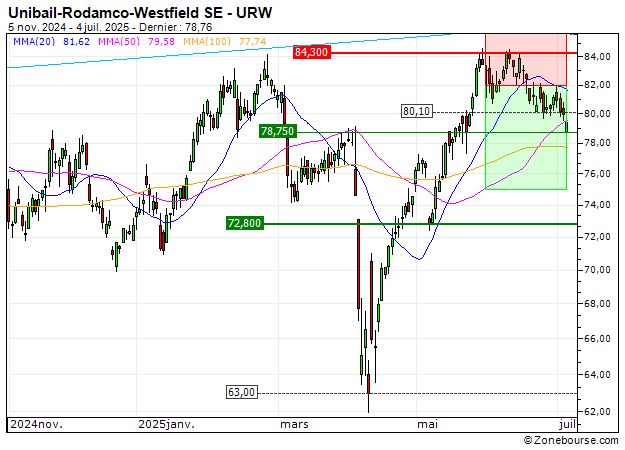Viewport: 625px width, 450px height.
Task: Click the mars axis label
Action: tap(294, 424)
